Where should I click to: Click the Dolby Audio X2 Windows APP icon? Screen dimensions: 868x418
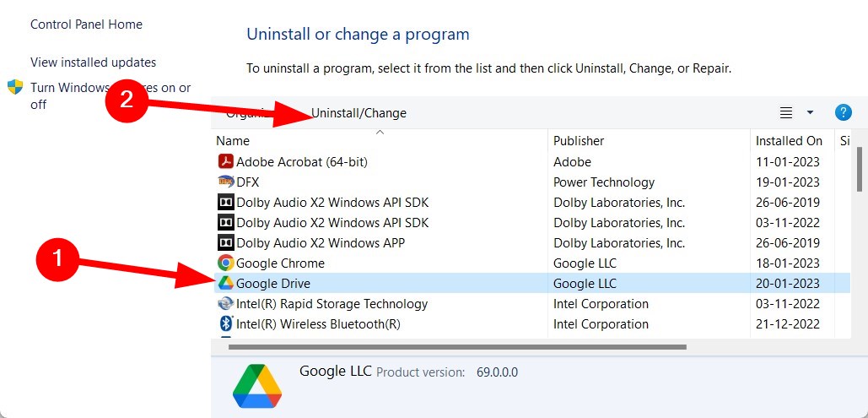click(x=225, y=243)
